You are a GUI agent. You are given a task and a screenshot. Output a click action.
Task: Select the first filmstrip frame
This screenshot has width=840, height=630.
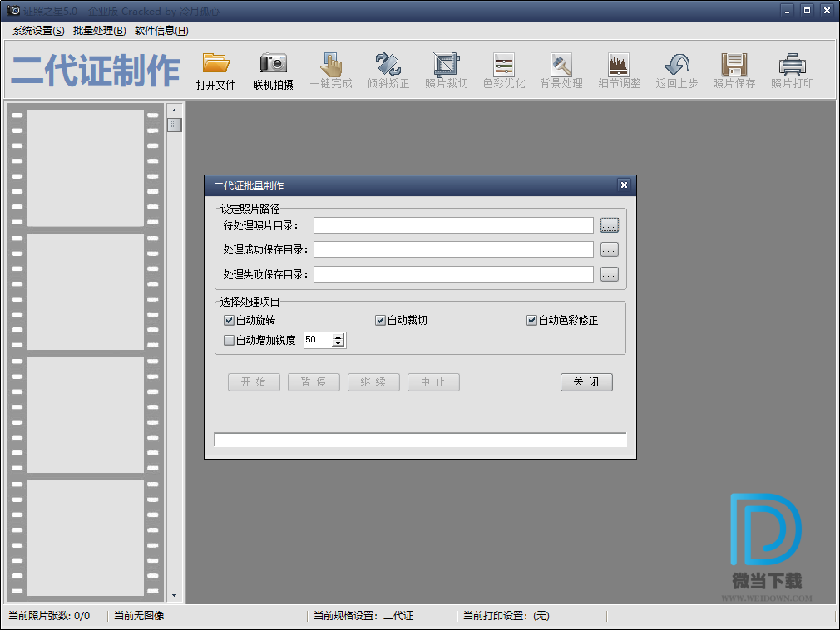(x=86, y=168)
